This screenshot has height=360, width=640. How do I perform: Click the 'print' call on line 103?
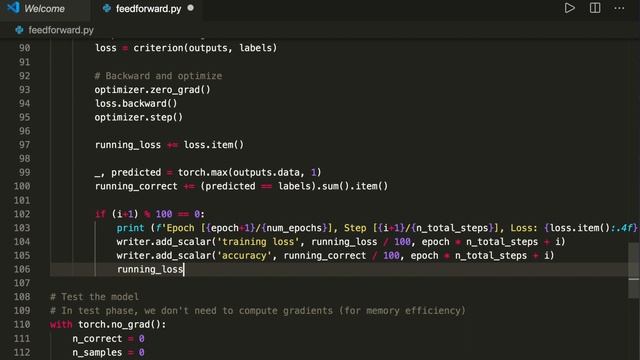[130, 228]
